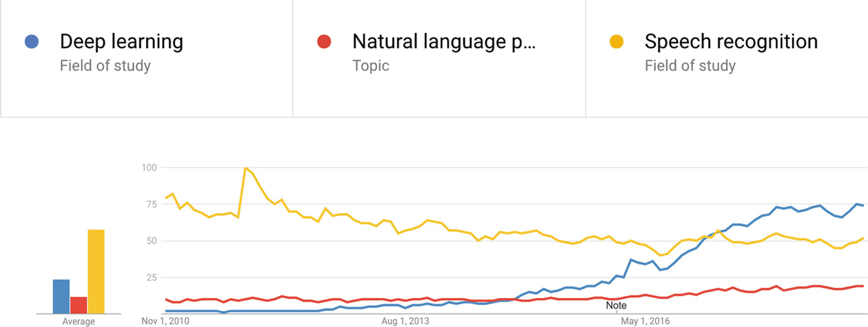This screenshot has height=327, width=868.
Task: Click the Nov 1, 2010 axis date
Action: click(x=165, y=321)
